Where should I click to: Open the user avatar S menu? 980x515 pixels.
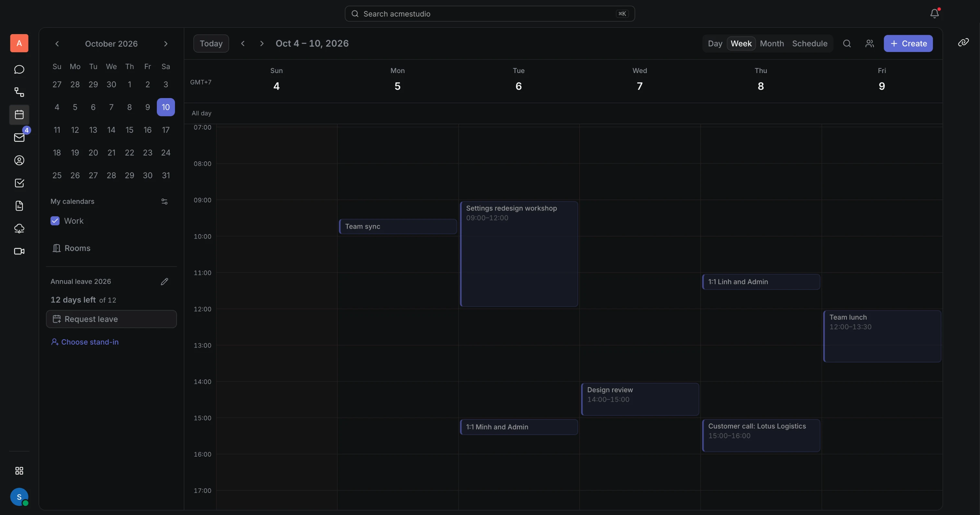click(19, 497)
